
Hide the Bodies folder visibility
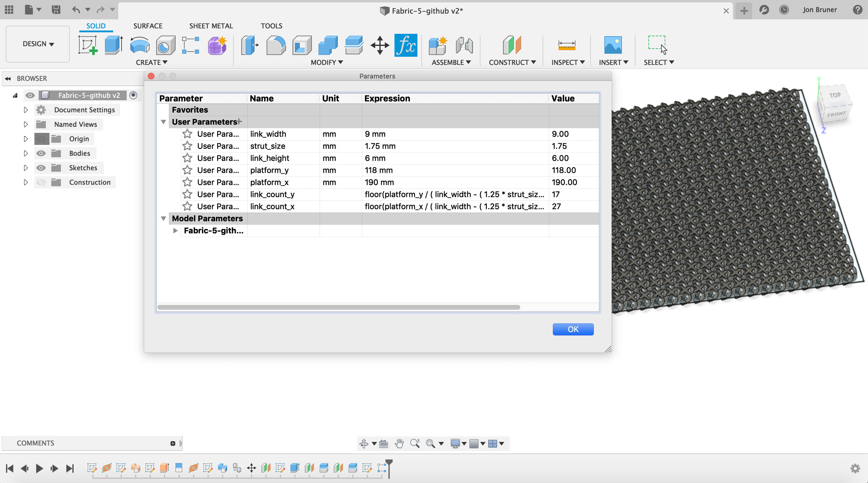(x=41, y=153)
